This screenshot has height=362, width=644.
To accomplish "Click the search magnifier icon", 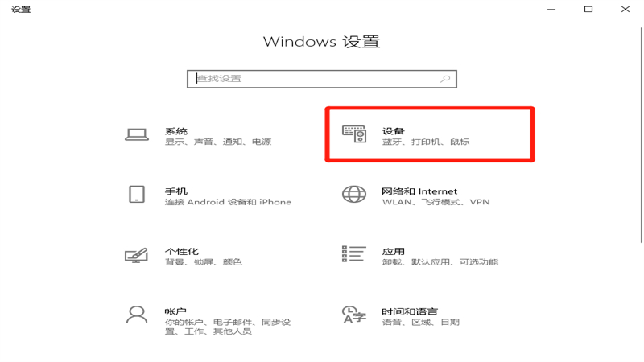I will (x=445, y=79).
